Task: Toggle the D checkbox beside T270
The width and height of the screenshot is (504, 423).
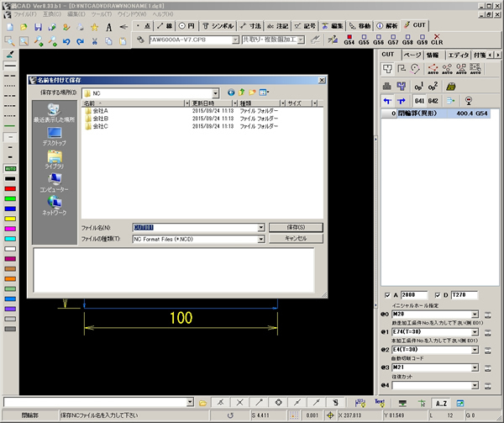Action: point(437,295)
